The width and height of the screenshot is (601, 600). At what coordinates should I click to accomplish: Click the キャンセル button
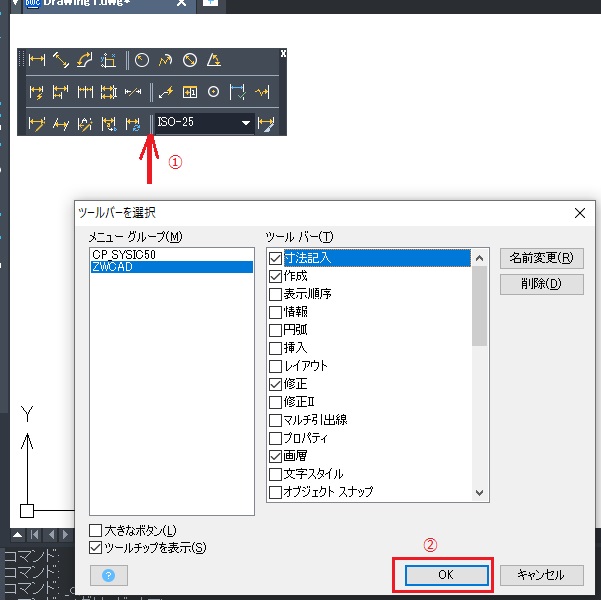coord(542,575)
